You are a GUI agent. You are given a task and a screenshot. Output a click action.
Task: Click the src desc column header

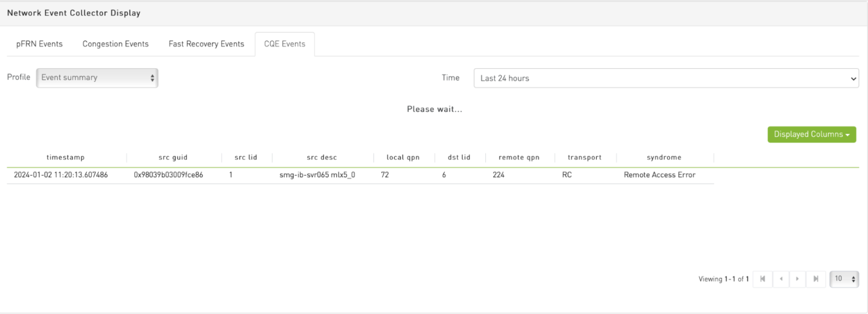point(321,157)
